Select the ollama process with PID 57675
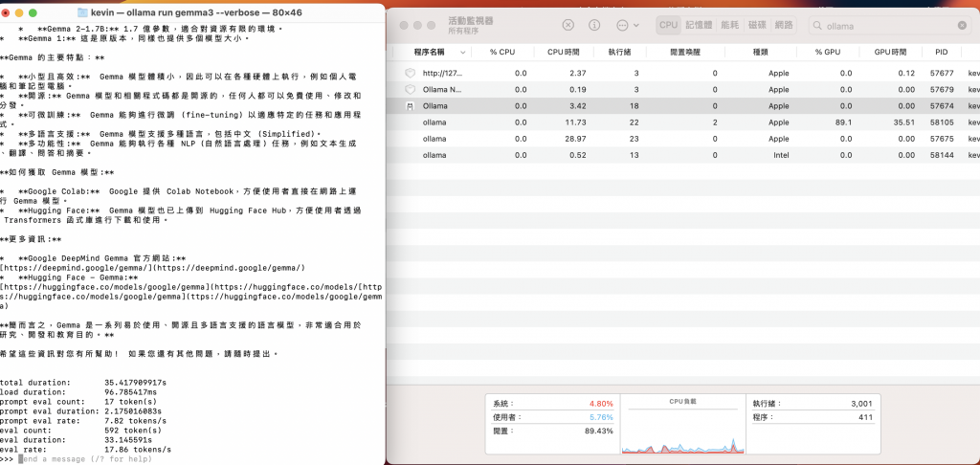This screenshot has height=465, width=980. pos(683,139)
